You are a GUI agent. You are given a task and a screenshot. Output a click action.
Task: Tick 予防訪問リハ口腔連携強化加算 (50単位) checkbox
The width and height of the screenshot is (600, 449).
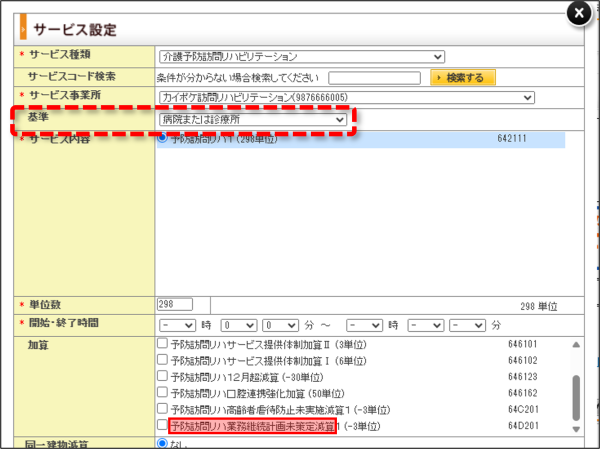pos(162,392)
